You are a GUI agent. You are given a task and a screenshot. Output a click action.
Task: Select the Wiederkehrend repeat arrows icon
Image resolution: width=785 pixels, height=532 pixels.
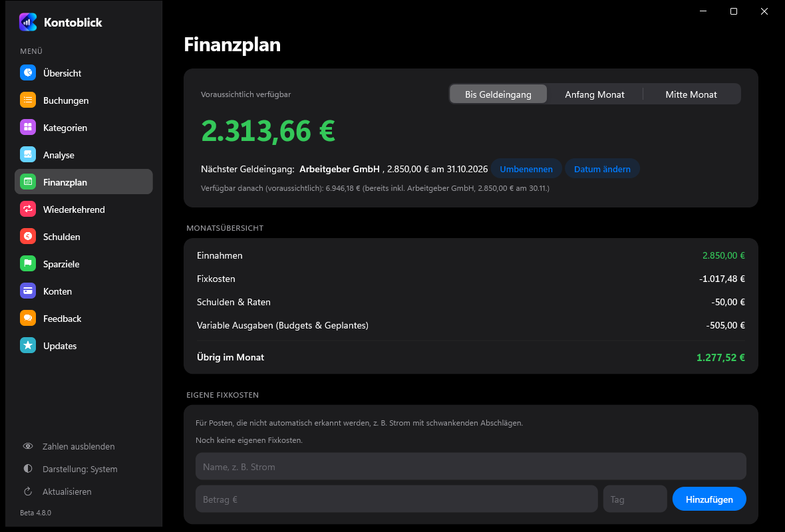pos(28,209)
